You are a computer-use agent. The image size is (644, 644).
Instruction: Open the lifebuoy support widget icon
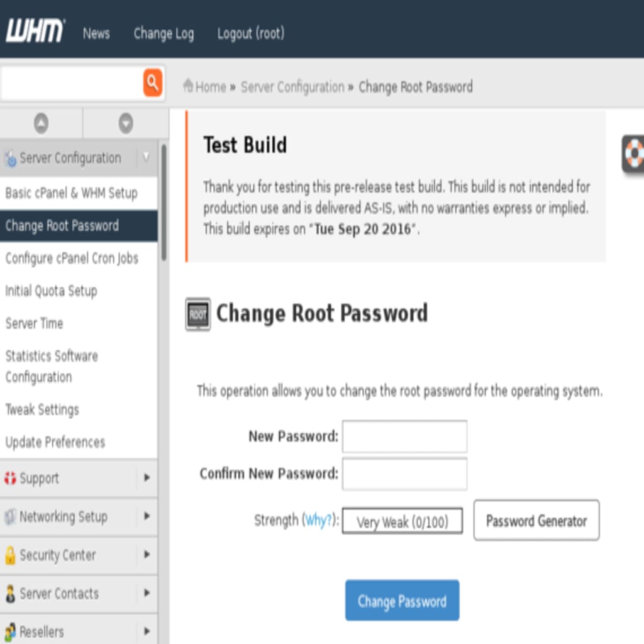634,153
